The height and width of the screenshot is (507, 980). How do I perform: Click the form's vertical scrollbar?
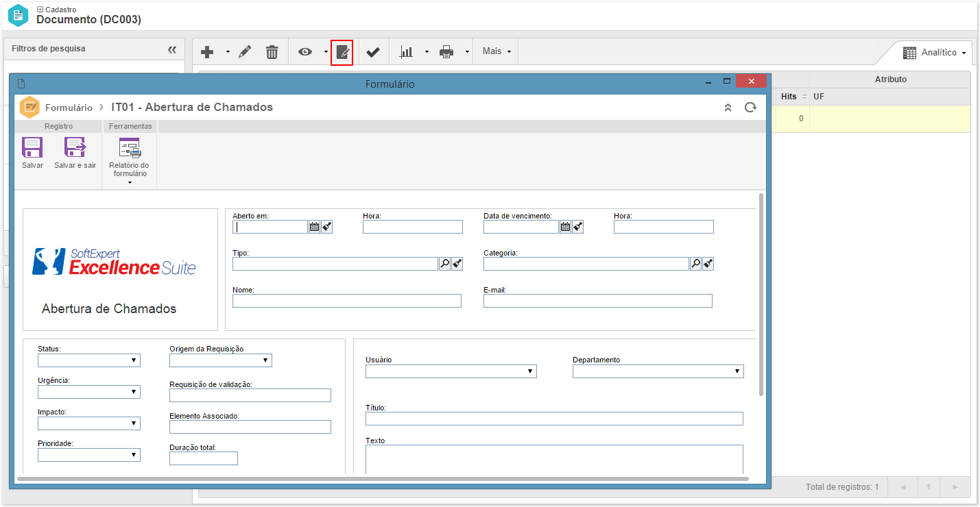pyautogui.click(x=761, y=295)
